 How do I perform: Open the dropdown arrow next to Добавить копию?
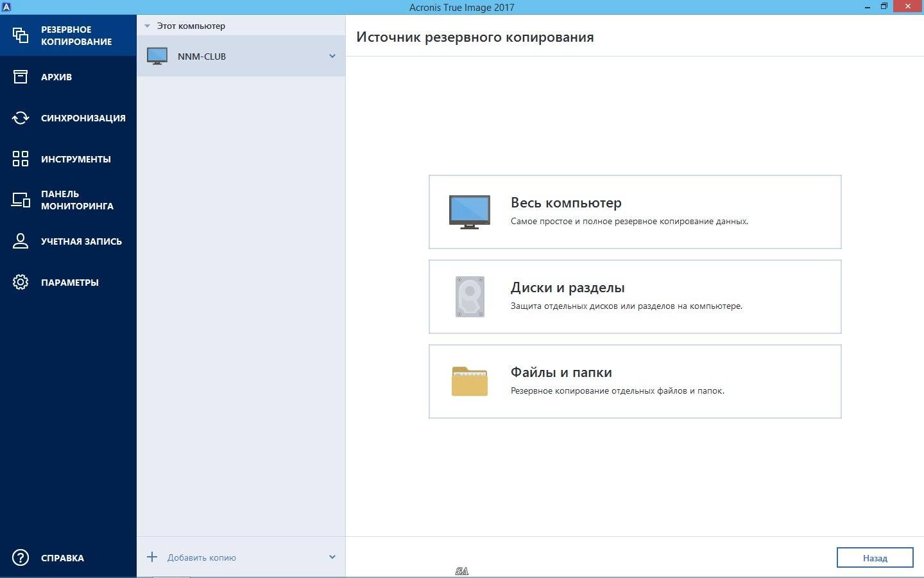pos(332,557)
